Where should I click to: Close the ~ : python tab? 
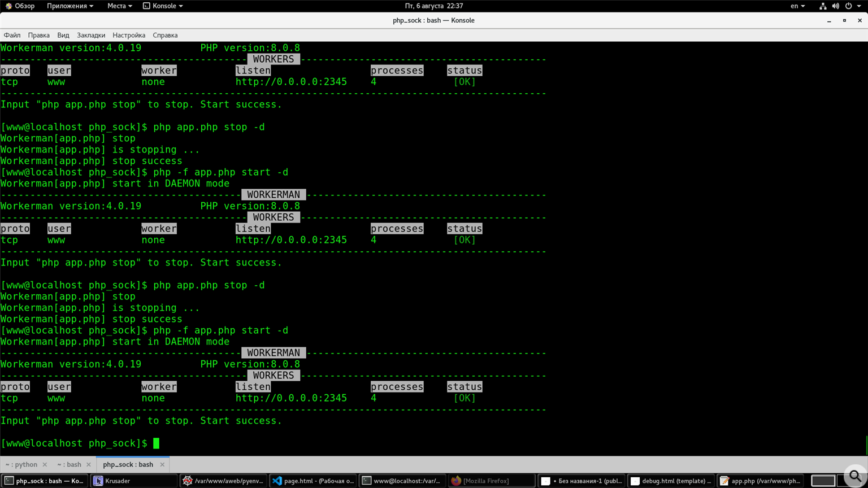pyautogui.click(x=45, y=464)
